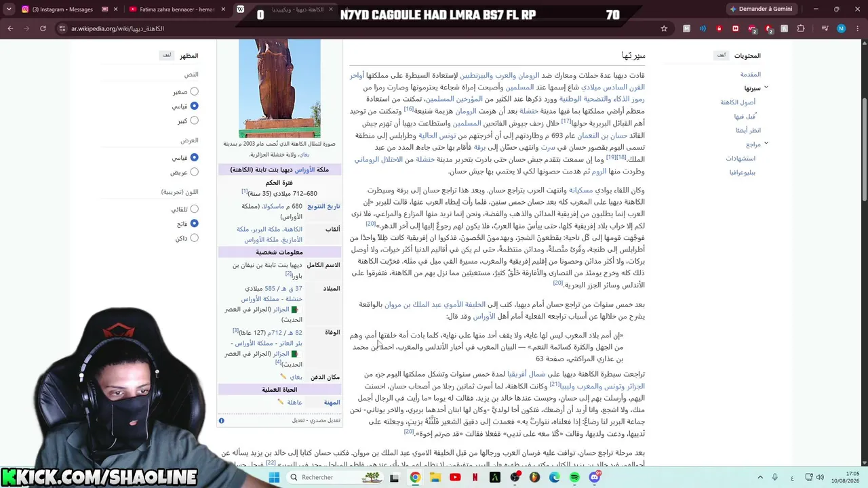Screen dimensions: 868x488
Task: Hide the المحتويات contents sidebar
Action: (722, 55)
